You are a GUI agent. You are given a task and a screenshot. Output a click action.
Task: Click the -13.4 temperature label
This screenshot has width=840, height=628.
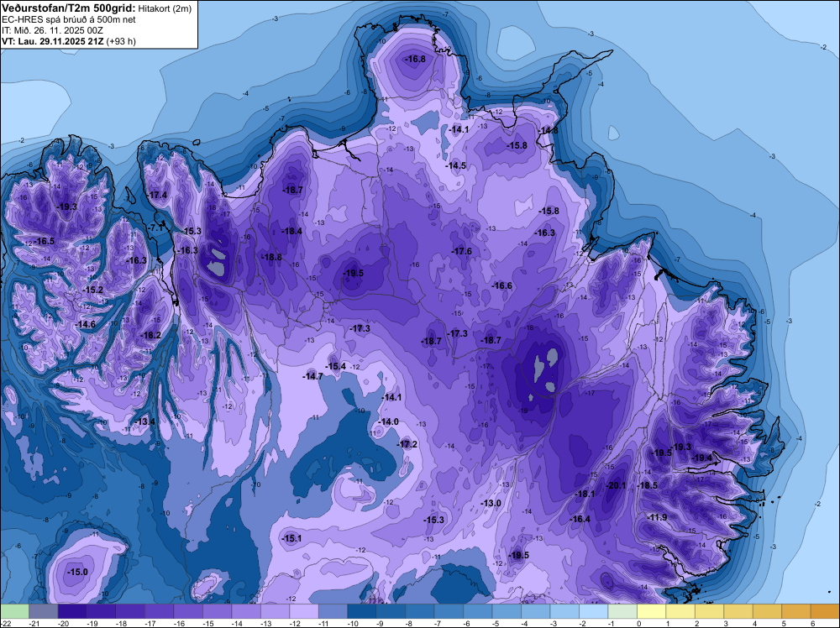click(x=144, y=421)
